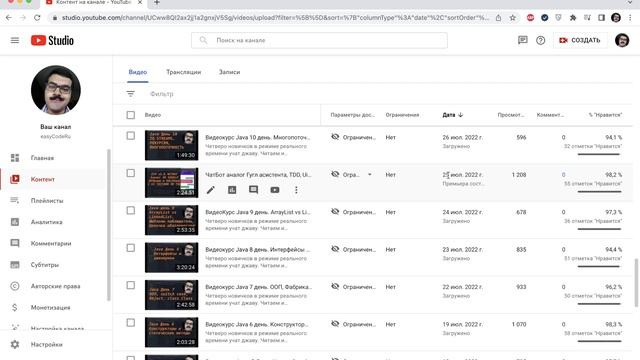Reload the page with the browser refresh icon

[37, 18]
